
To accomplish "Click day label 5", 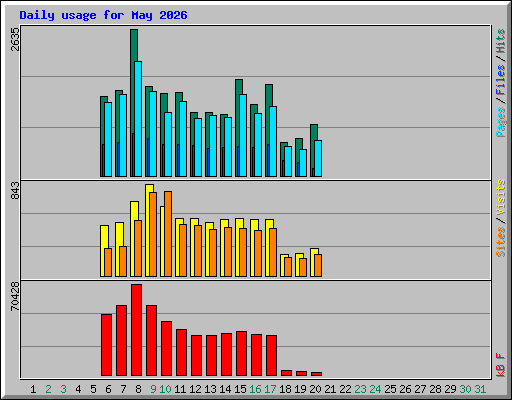I will 93,389.
